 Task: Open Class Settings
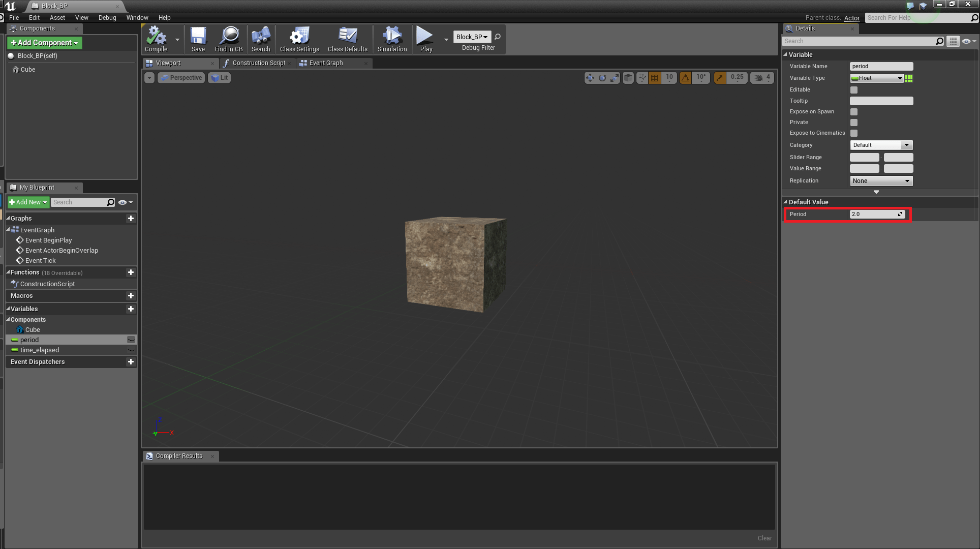(299, 39)
